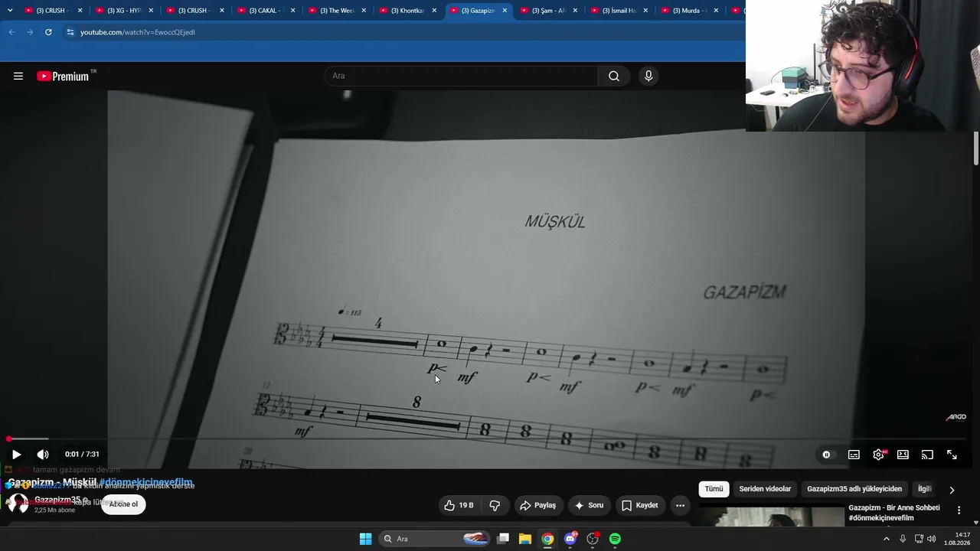Like the video showing 19 B likes
Screen dimensions: 980x551
(x=459, y=505)
